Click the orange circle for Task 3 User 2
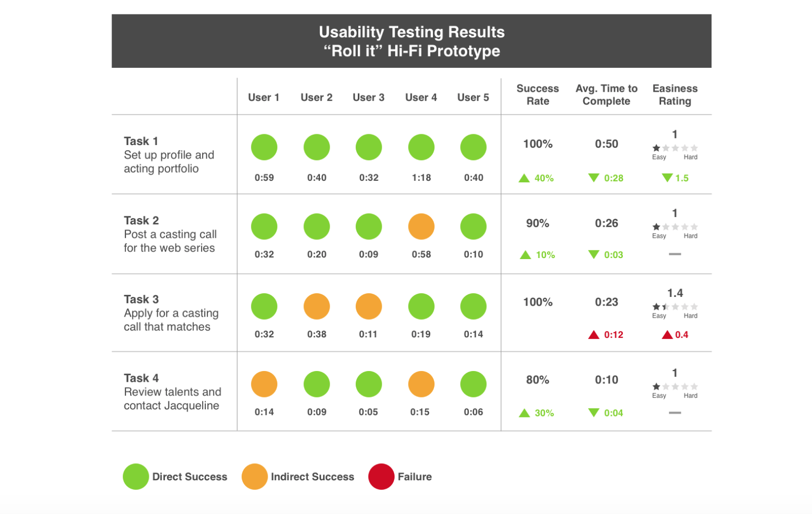Viewport: 812px width, 514px height. (x=316, y=306)
